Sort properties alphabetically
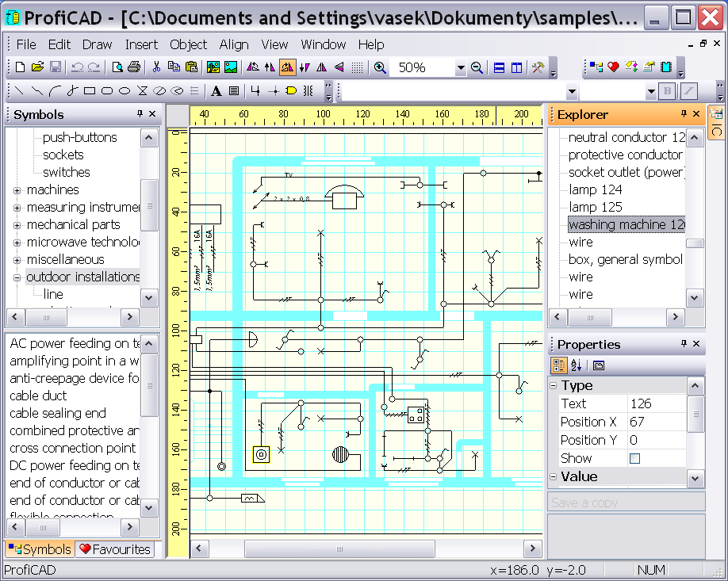Image resolution: width=728 pixels, height=581 pixels. pos(577,365)
